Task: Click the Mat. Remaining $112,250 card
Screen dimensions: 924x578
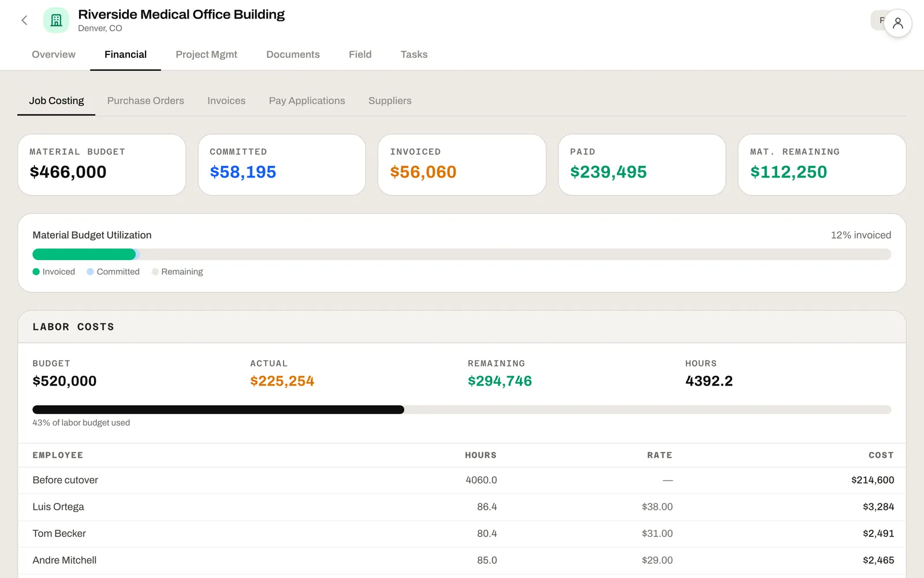Action: (x=822, y=165)
